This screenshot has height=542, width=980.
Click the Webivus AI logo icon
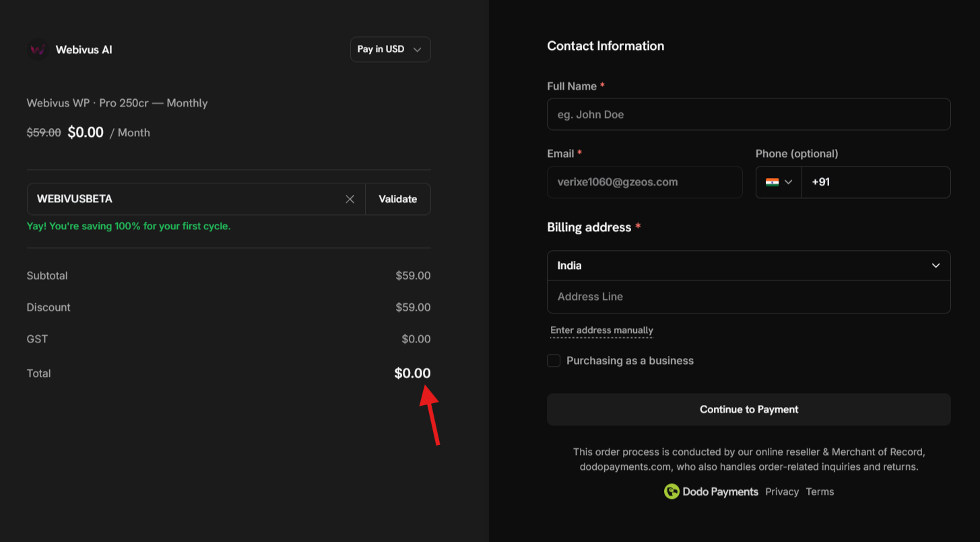(x=38, y=50)
